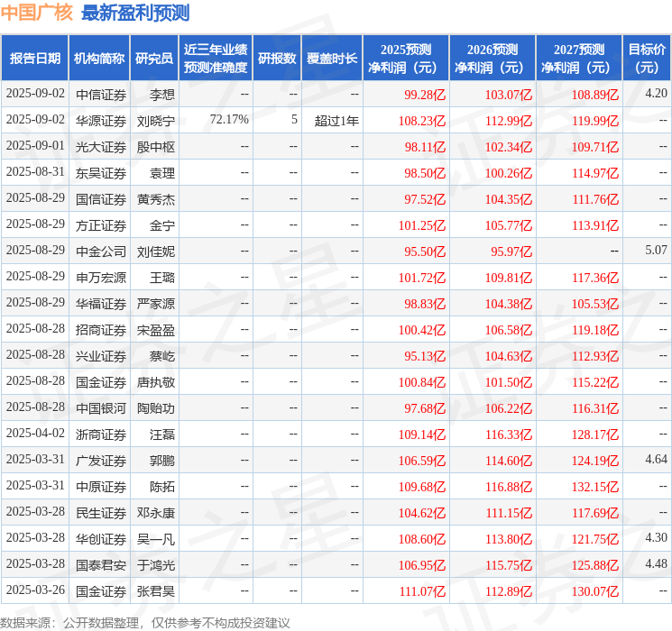The height and width of the screenshot is (631, 672).
Task: Click the 114.97亿 forecast value
Action: [594, 173]
